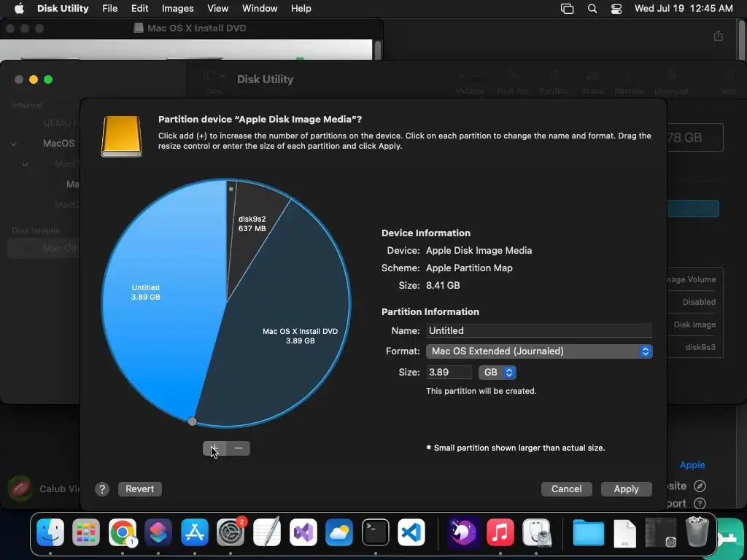Click the window-stack icon in menu bar
The image size is (747, 560).
click(567, 9)
